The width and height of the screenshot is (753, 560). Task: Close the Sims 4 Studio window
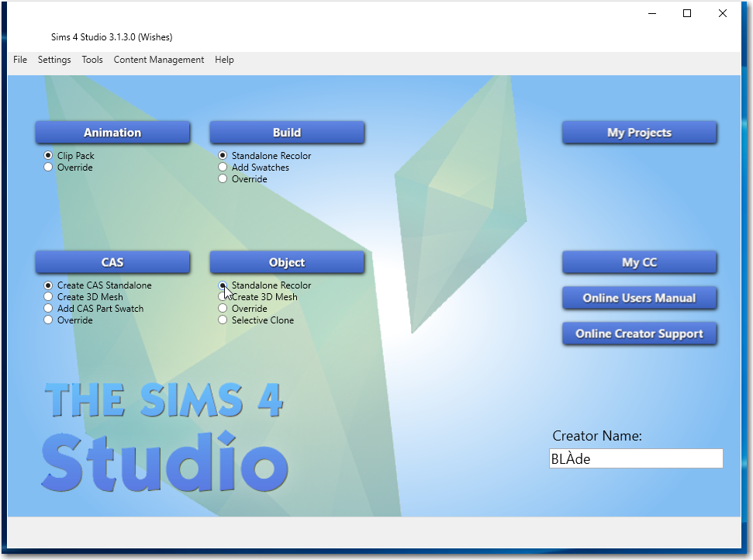coord(722,13)
